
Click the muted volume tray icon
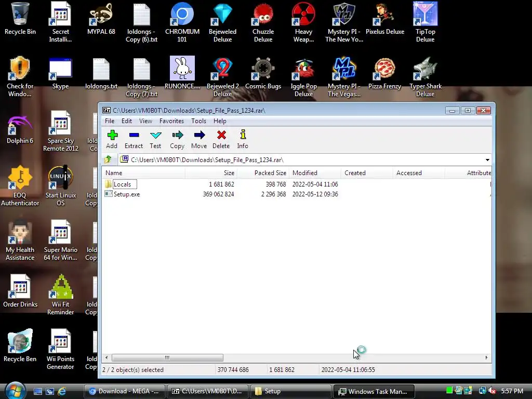pyautogui.click(x=492, y=391)
